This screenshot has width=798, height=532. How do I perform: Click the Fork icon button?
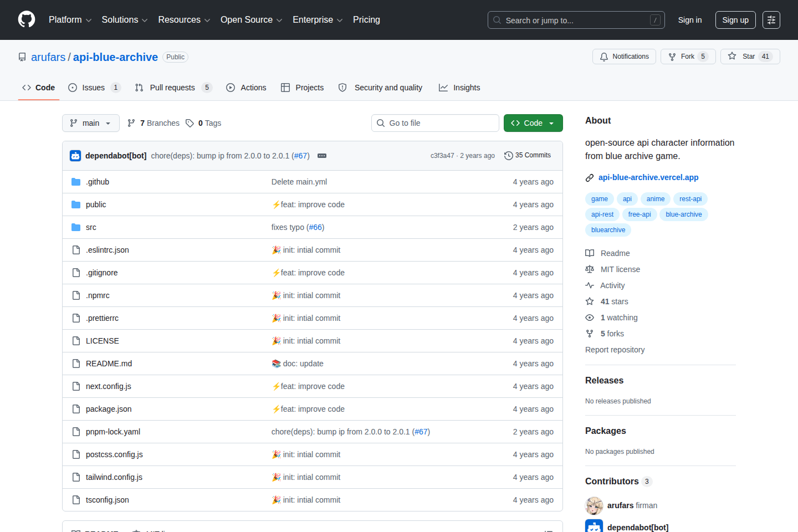671,56
